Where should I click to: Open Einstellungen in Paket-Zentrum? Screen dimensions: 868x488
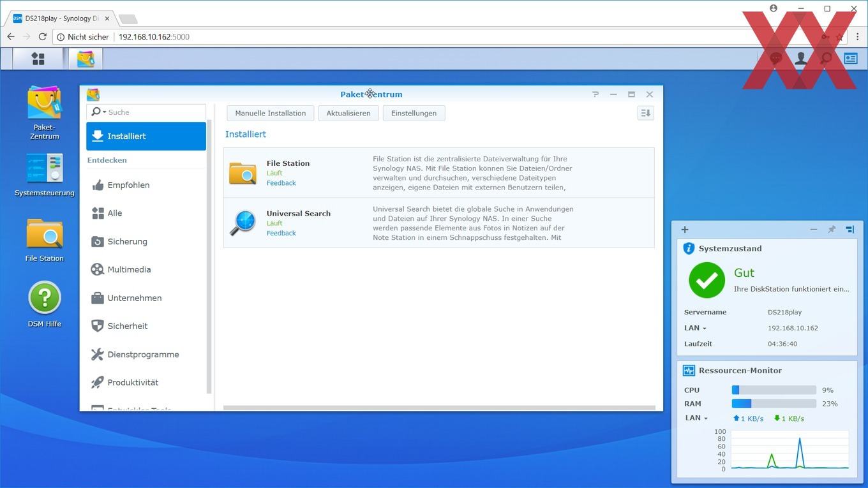click(414, 113)
